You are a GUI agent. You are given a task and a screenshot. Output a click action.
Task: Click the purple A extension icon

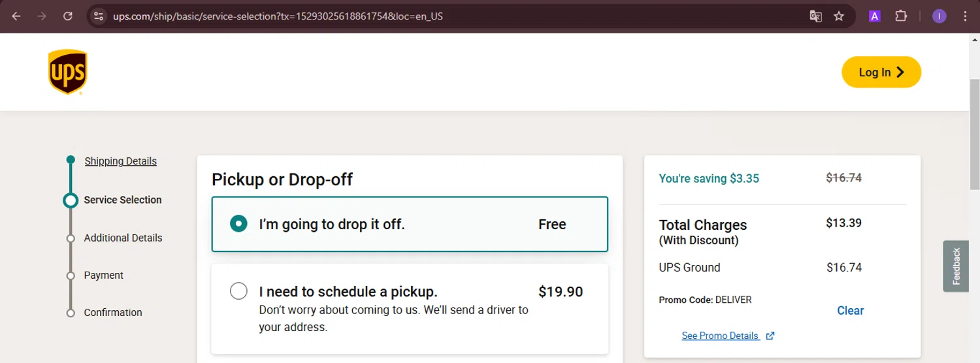tap(874, 16)
